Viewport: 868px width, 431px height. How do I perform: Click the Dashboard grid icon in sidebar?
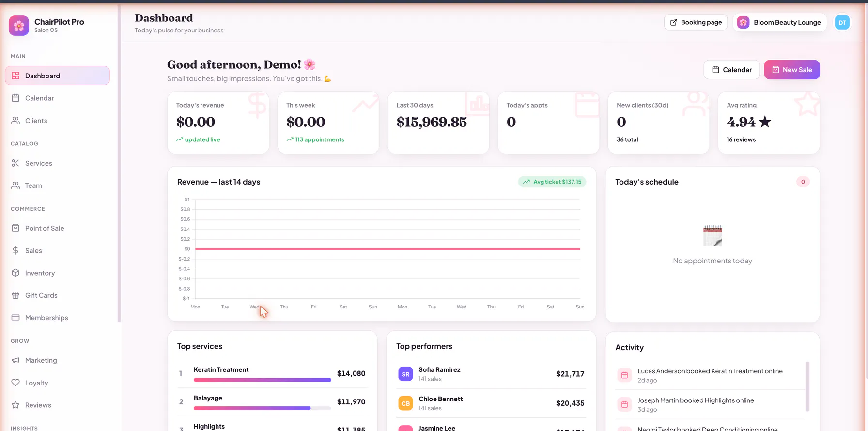pyautogui.click(x=15, y=76)
